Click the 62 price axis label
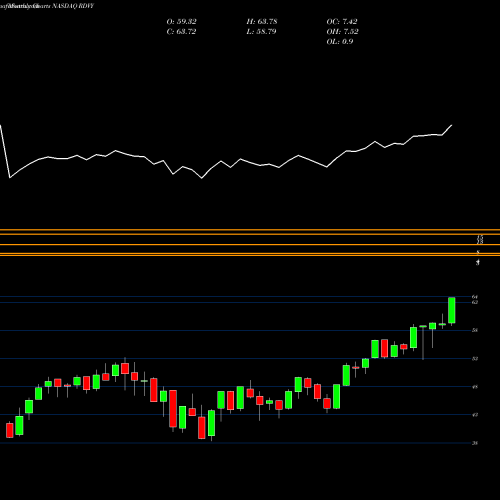500x500 pixels. click(x=475, y=302)
